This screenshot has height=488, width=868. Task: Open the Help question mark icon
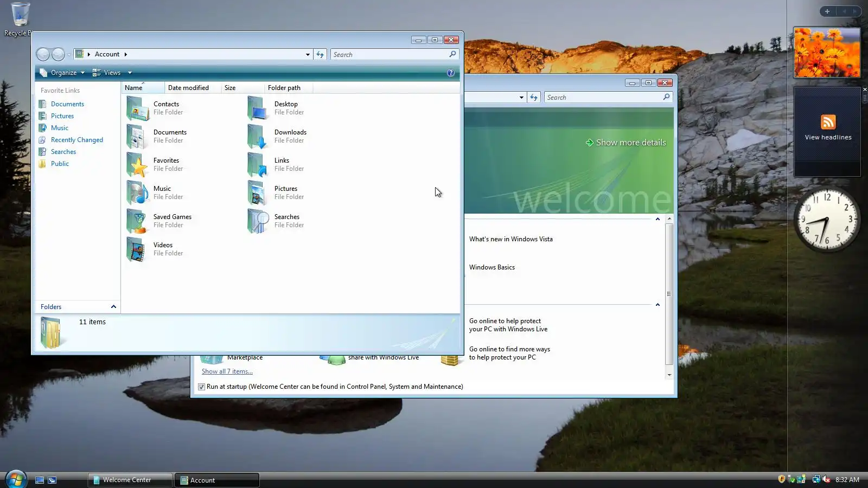point(451,73)
